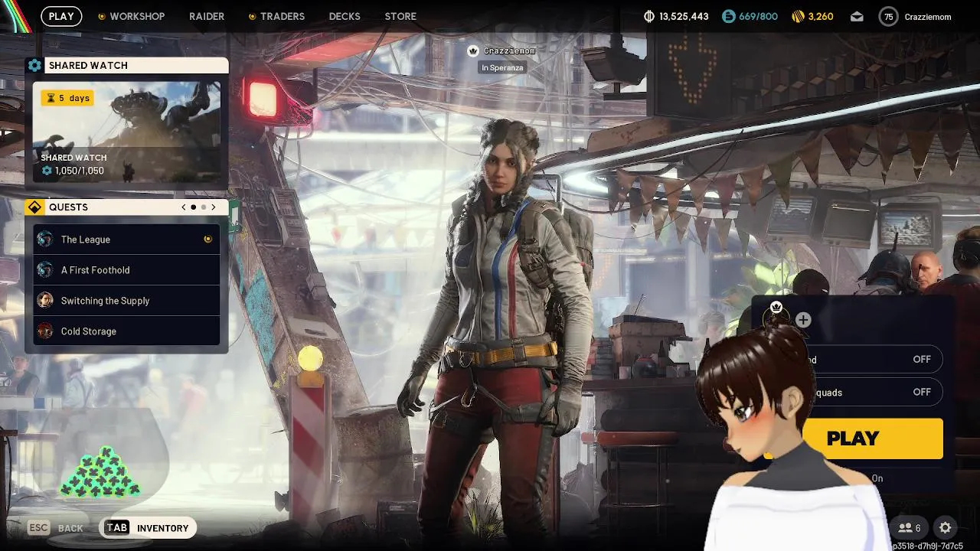
Task: Click the crown icon above Crazziemom nameplate
Action: pos(473,51)
